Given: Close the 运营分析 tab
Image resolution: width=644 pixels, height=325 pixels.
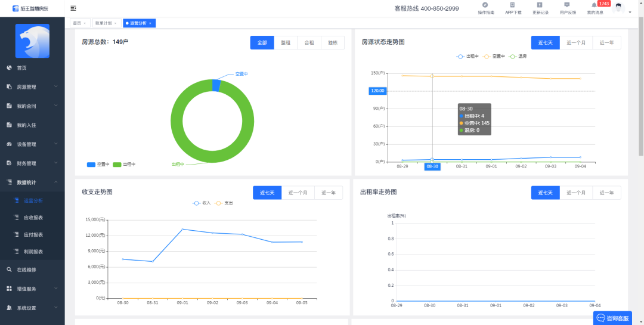Looking at the screenshot, I should (150, 23).
